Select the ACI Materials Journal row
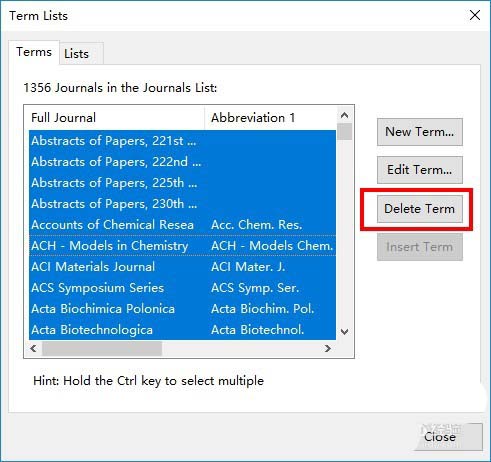The height and width of the screenshot is (462, 491). [x=183, y=267]
